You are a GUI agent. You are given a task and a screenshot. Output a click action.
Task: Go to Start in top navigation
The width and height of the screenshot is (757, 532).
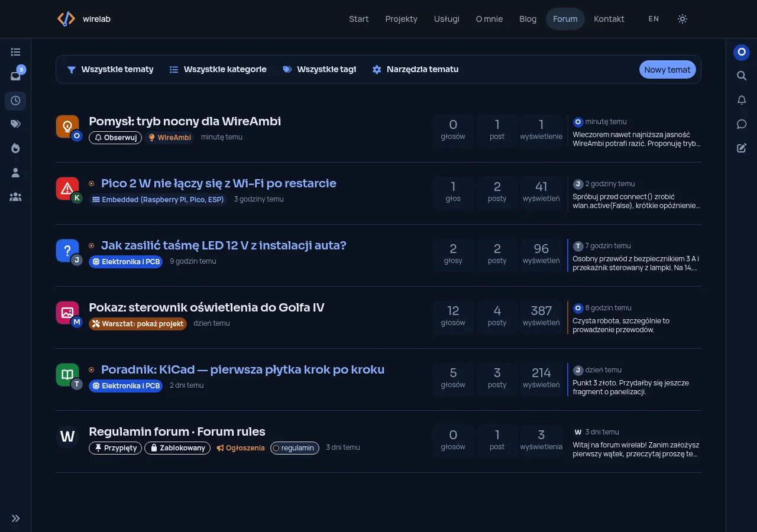(x=358, y=19)
